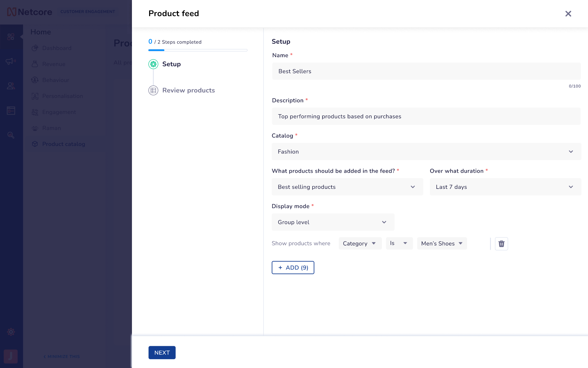Open the Category filter attribute dropdown
This screenshot has height=368, width=588.
click(x=360, y=243)
